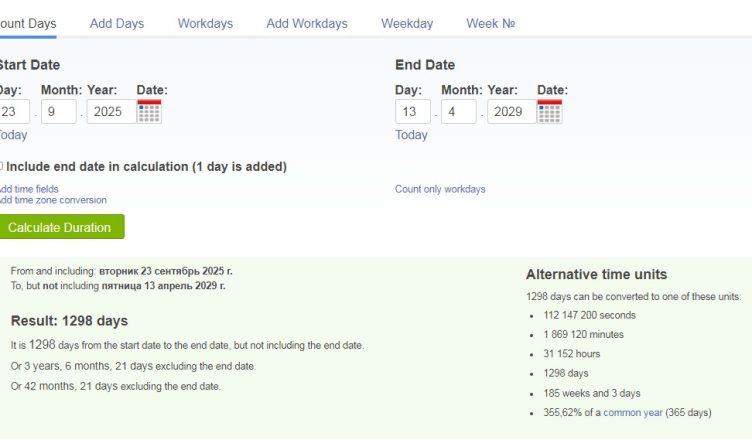This screenshot has width=752, height=440.
Task: Click the Today link under End Date
Action: click(411, 135)
